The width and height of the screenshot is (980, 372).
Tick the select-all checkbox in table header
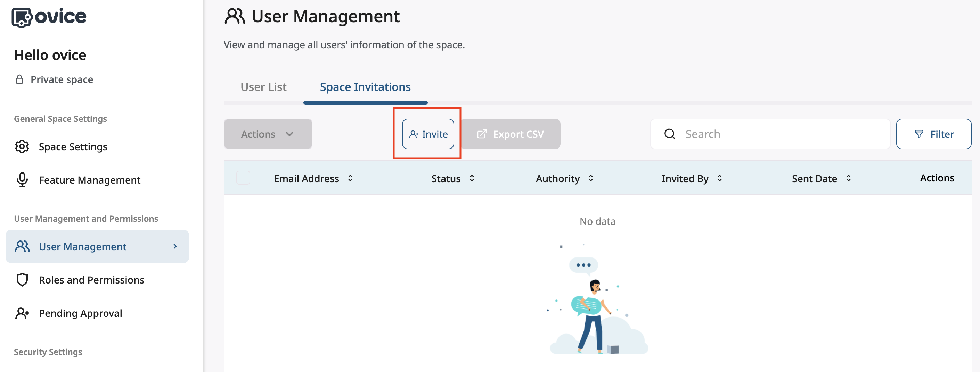243,178
